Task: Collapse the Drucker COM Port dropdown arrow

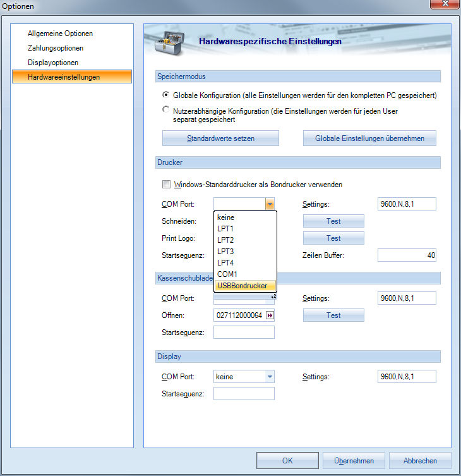Action: [270, 204]
